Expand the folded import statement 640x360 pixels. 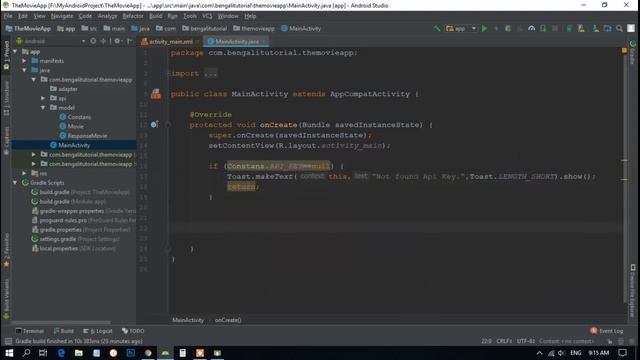pyautogui.click(x=211, y=74)
